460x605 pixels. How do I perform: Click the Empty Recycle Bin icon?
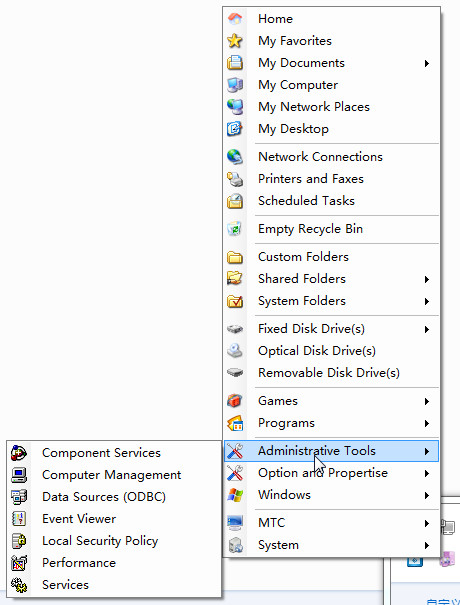point(235,229)
